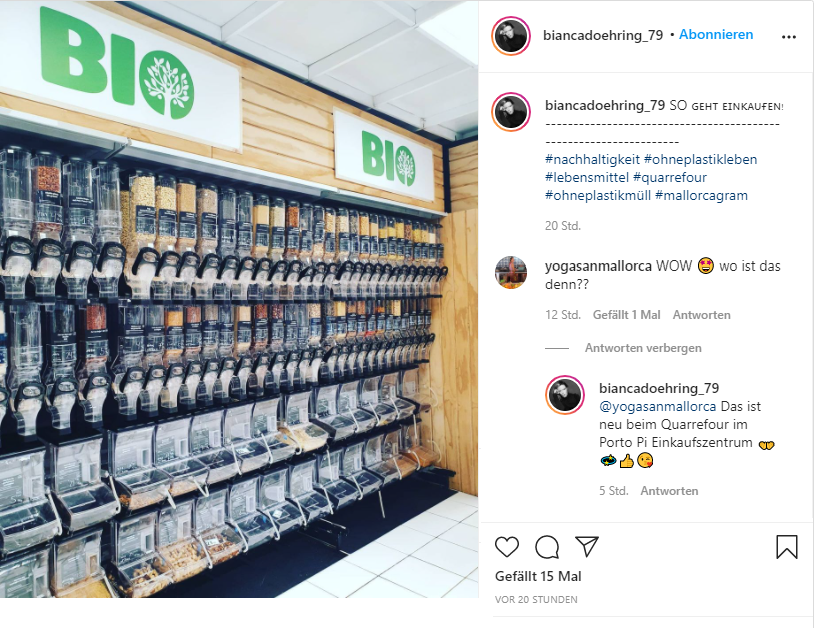
Task: Open yogasanmallorca's profile picture
Action: [511, 272]
